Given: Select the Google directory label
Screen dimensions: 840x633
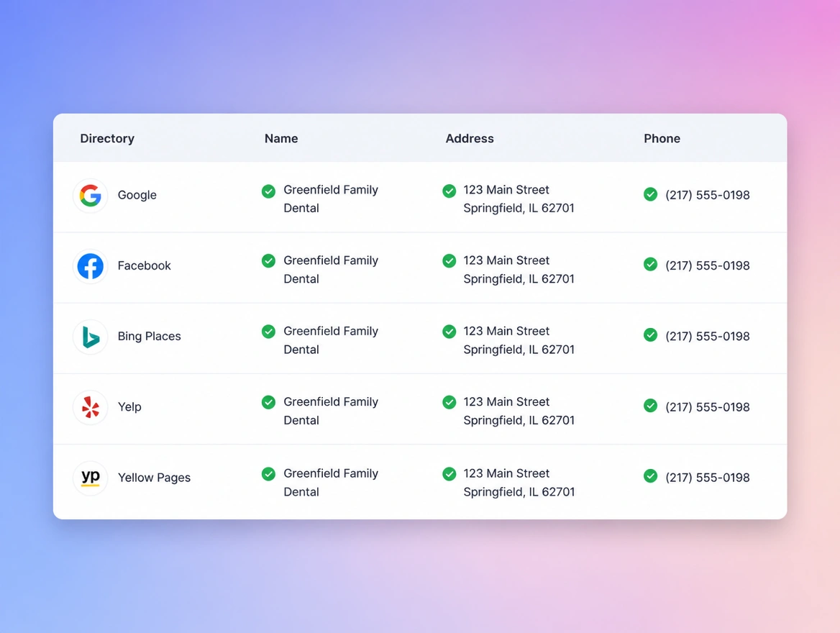Looking at the screenshot, I should (137, 195).
